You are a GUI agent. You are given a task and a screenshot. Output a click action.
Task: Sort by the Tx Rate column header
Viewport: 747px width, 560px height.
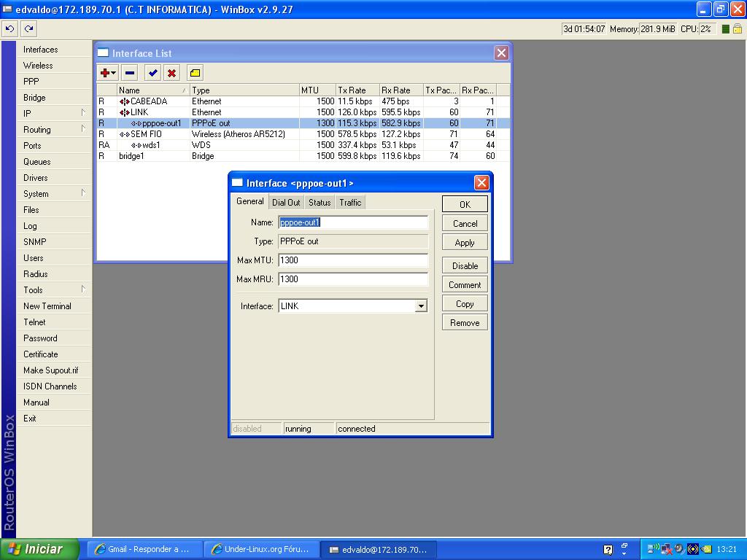point(357,90)
